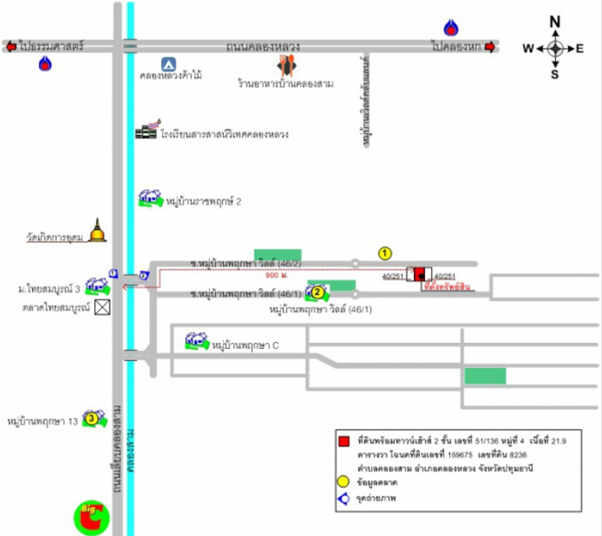Select the S letter on the compass

coord(555,74)
